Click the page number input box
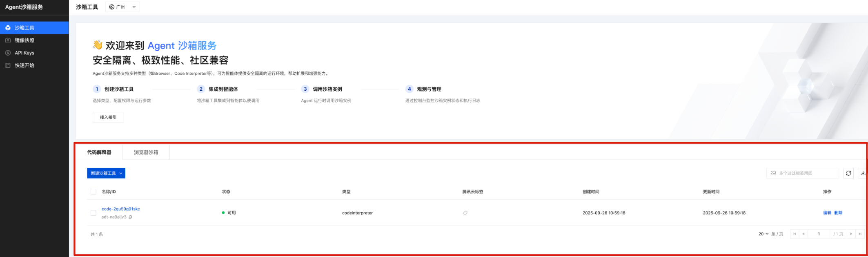The height and width of the screenshot is (257, 868). 819,234
